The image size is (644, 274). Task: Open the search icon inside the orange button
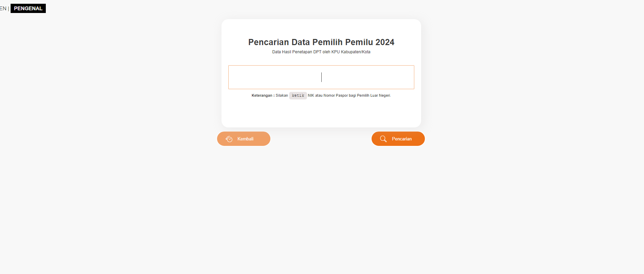coord(383,139)
